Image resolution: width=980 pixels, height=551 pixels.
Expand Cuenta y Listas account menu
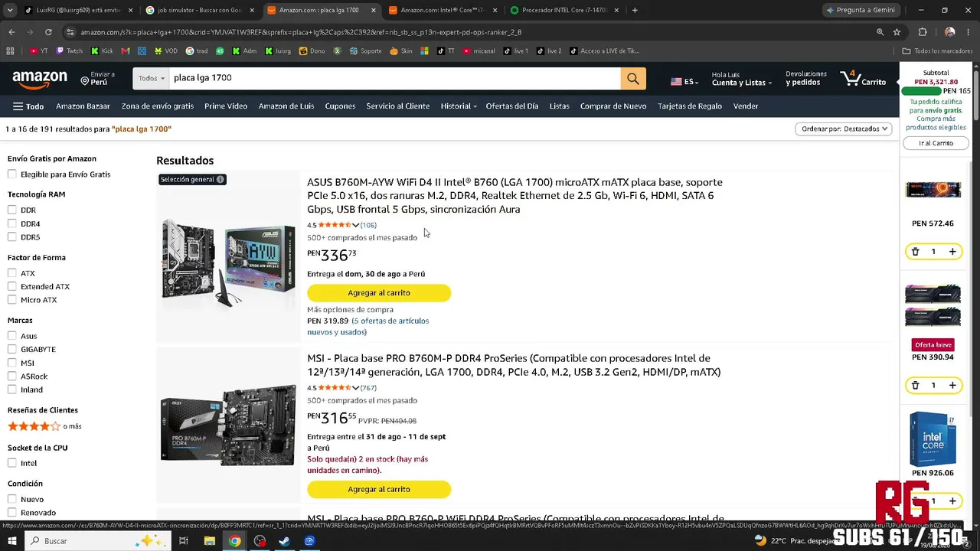click(741, 79)
